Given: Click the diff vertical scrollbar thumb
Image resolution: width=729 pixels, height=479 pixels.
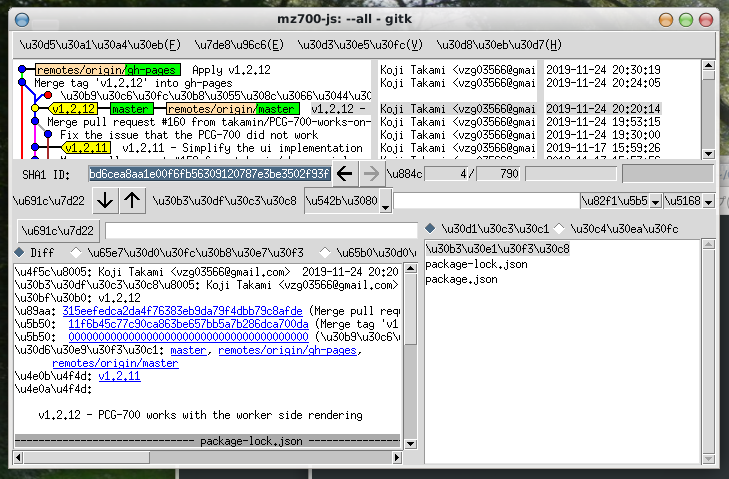Looking at the screenshot, I should pyautogui.click(x=411, y=308).
